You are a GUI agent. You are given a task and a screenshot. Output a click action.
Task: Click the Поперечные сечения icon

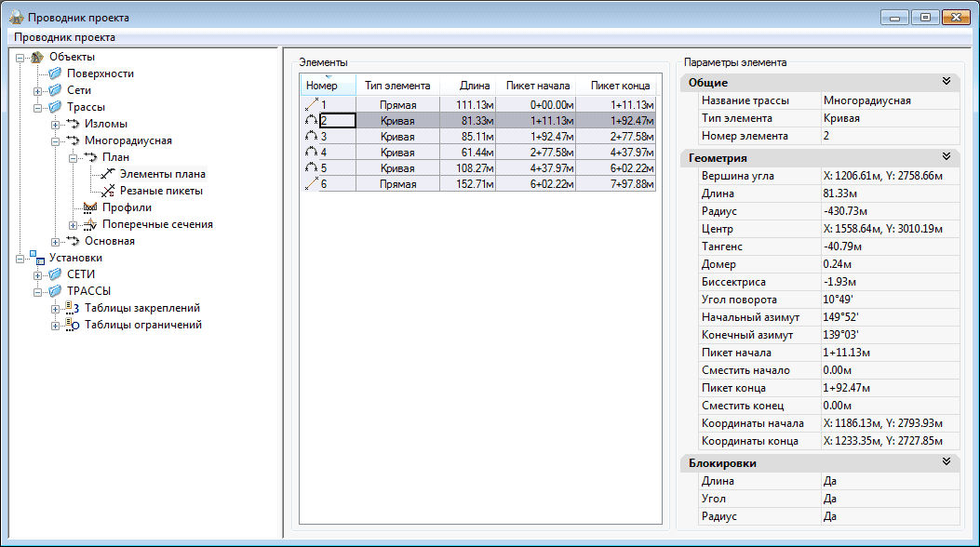tap(90, 224)
